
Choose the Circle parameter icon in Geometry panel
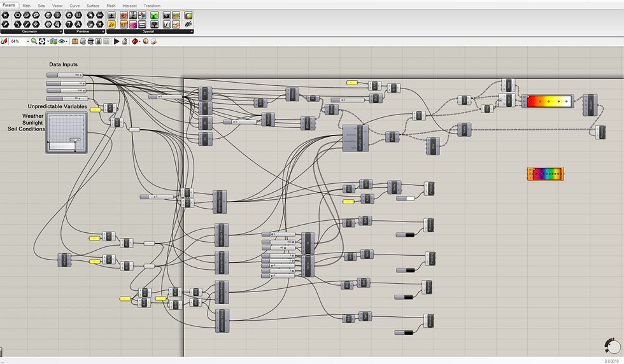click(x=18, y=15)
